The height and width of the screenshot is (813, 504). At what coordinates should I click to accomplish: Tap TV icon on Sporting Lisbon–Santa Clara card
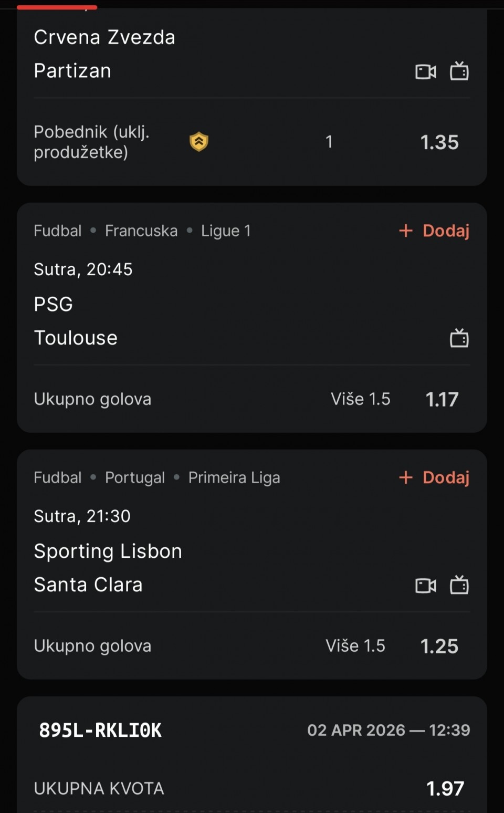pyautogui.click(x=459, y=585)
